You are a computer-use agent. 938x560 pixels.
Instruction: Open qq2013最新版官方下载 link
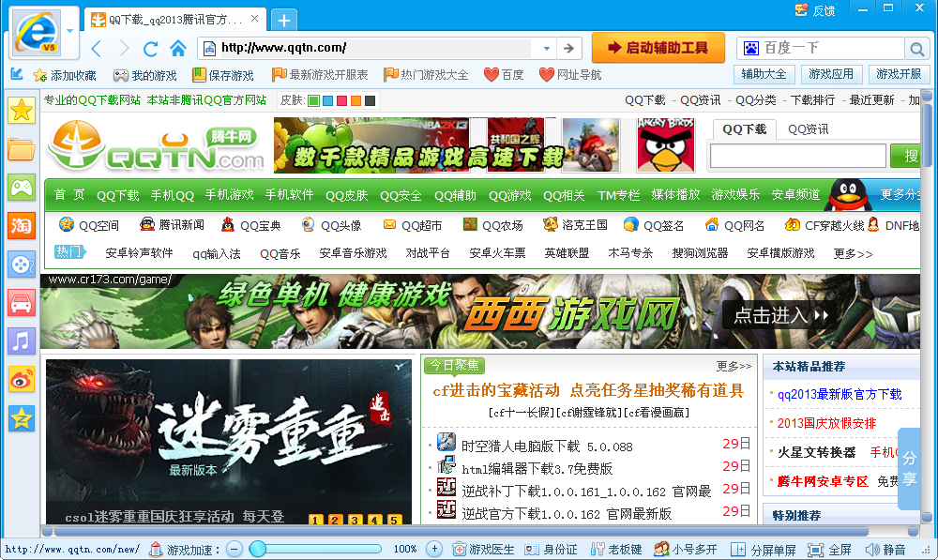[840, 394]
